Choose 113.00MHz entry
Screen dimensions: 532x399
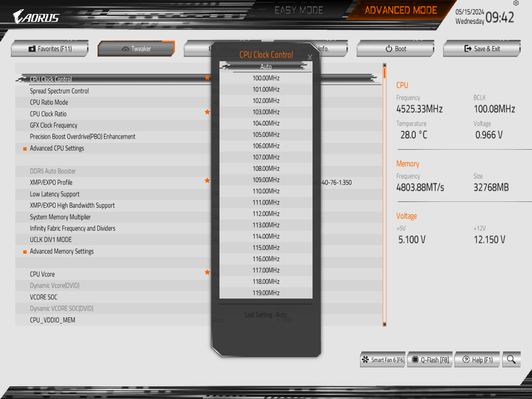click(266, 225)
